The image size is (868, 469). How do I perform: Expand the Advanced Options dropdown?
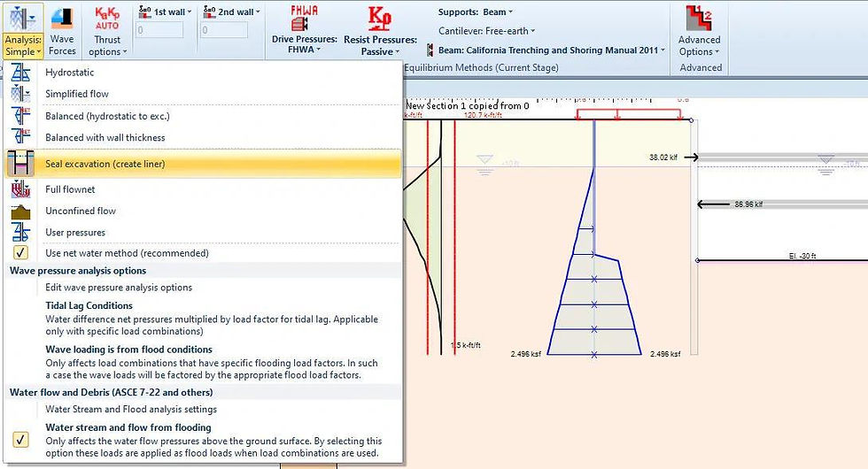coord(717,52)
